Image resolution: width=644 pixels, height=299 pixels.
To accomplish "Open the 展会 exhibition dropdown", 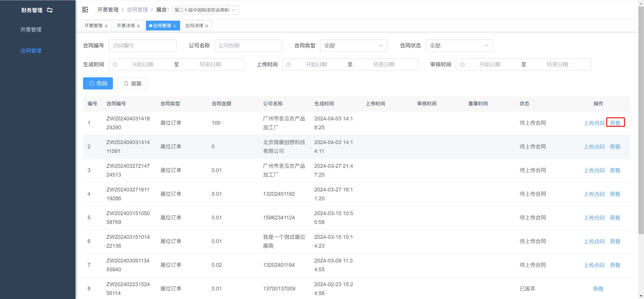I will point(206,10).
